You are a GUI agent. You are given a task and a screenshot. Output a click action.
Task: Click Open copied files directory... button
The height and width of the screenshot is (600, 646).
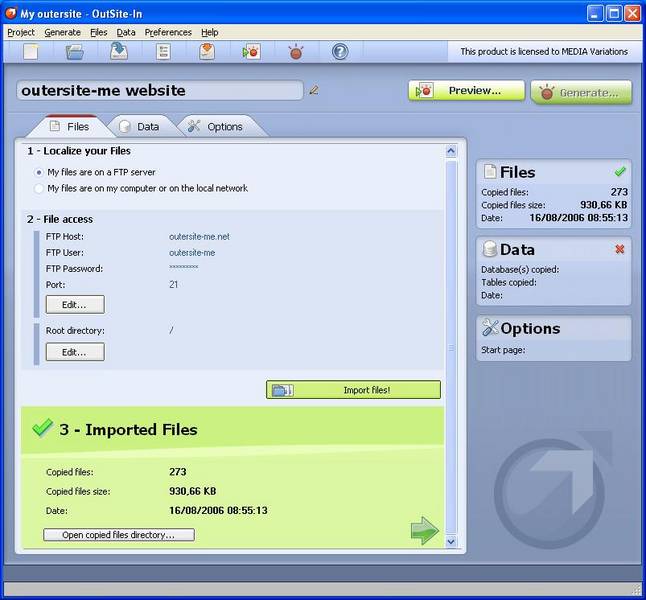tap(119, 534)
